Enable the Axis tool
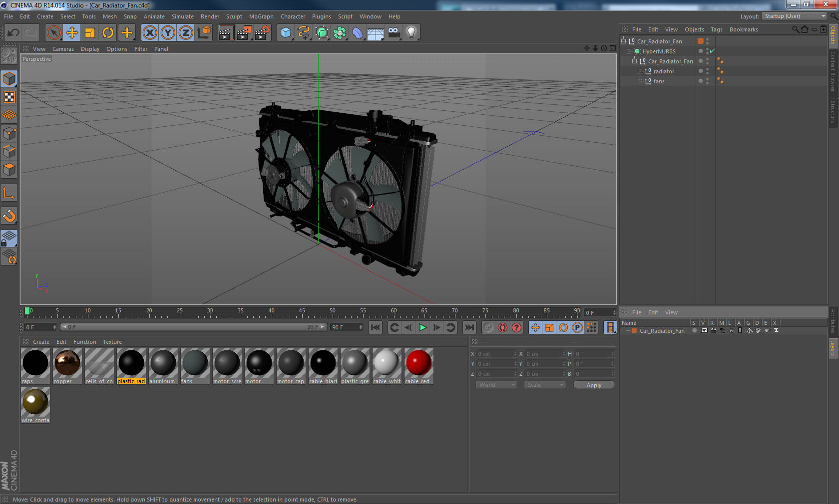This screenshot has width=839, height=504. [x=9, y=193]
